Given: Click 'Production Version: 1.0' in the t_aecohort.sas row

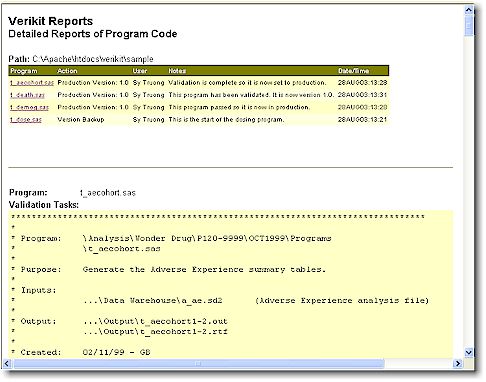Looking at the screenshot, I should click(93, 83).
